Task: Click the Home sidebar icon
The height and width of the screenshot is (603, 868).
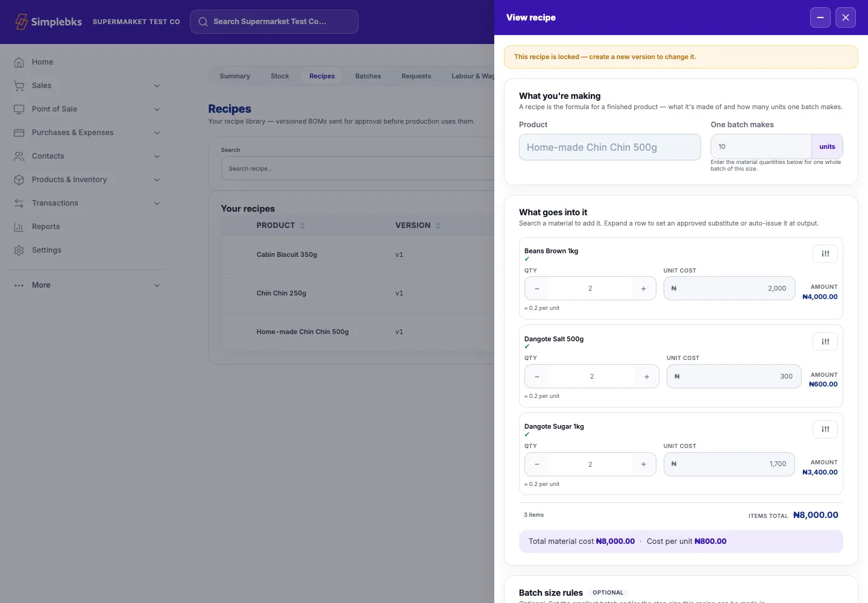Action: click(x=19, y=62)
